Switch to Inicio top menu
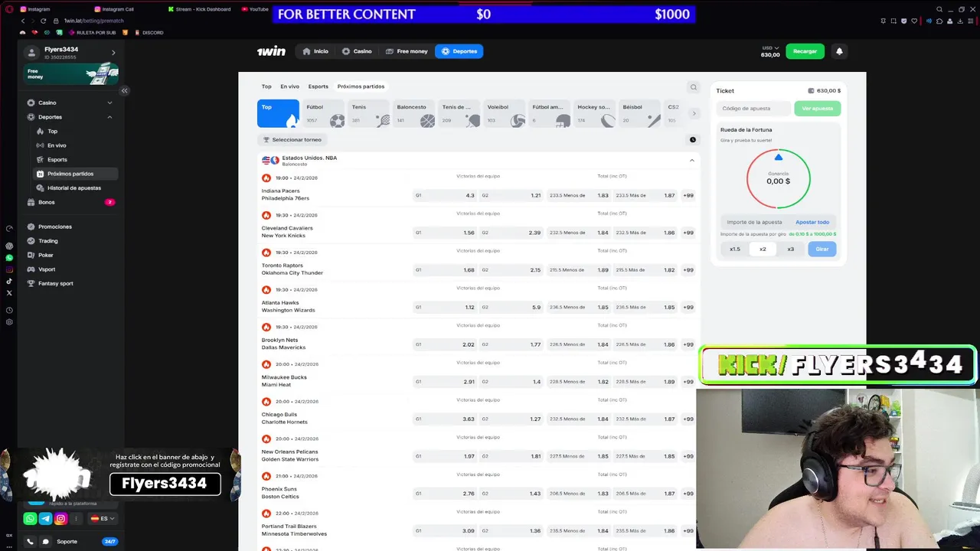980x551 pixels. coord(315,51)
